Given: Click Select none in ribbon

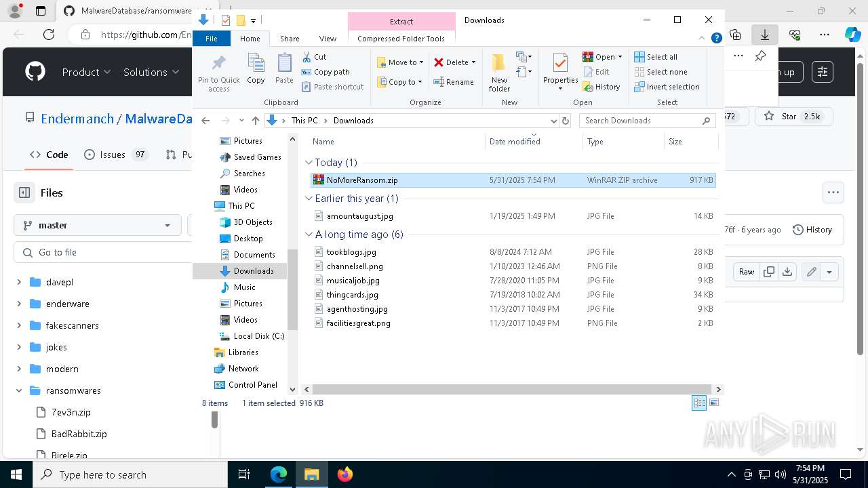Looking at the screenshot, I should [x=660, y=72].
